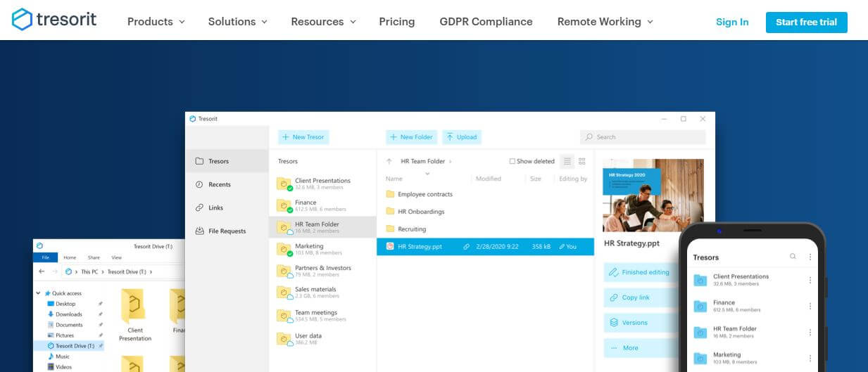Open Recents in the app sidebar
Image resolution: width=868 pixels, height=372 pixels.
click(x=227, y=184)
